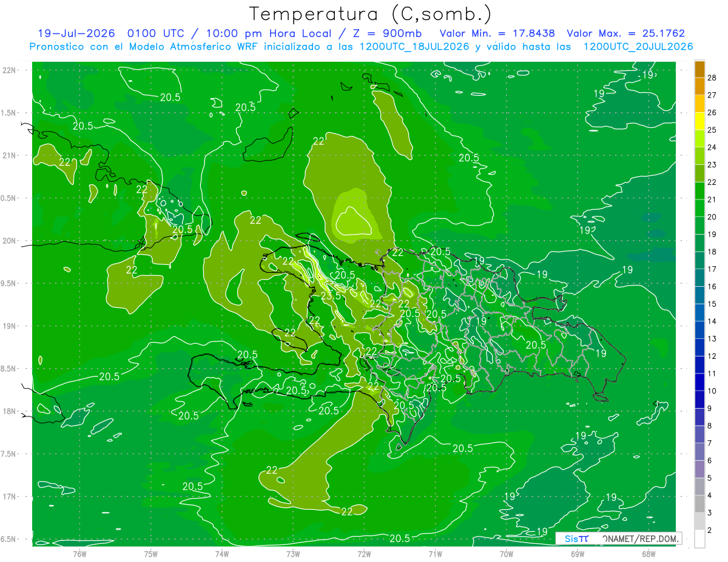Click the "17N" latitude axis label
The image size is (728, 562).
[9, 497]
